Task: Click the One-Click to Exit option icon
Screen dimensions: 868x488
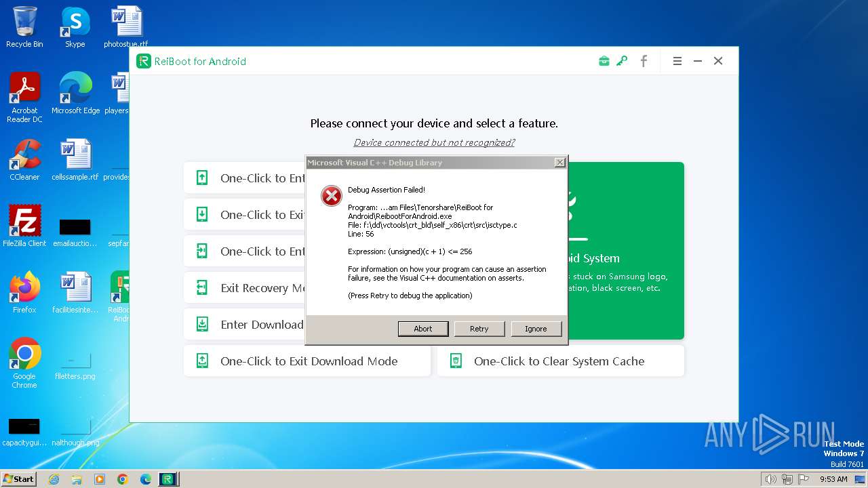Action: 202,215
